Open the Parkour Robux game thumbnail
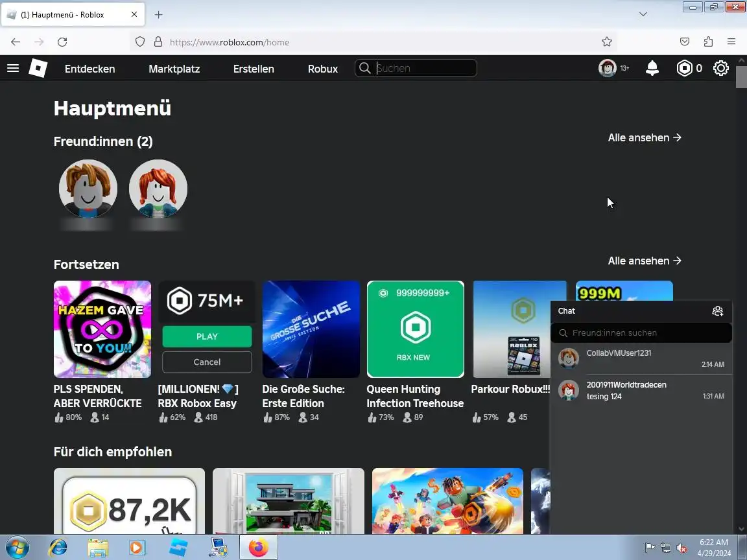 [511, 329]
